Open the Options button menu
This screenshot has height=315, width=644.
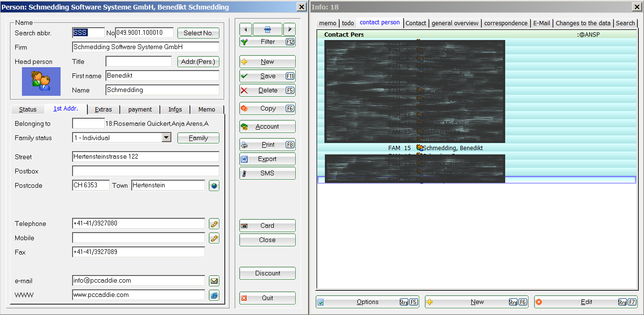pos(367,302)
